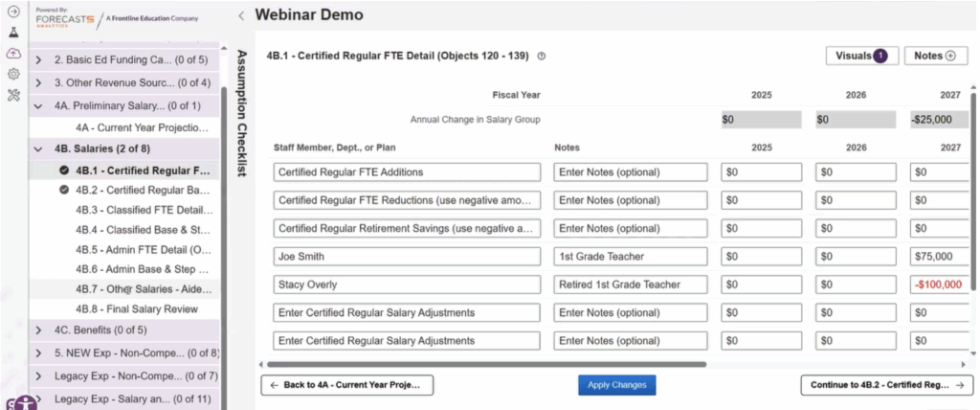Collapse the Assumption Checklist panel with chevron

point(241,15)
